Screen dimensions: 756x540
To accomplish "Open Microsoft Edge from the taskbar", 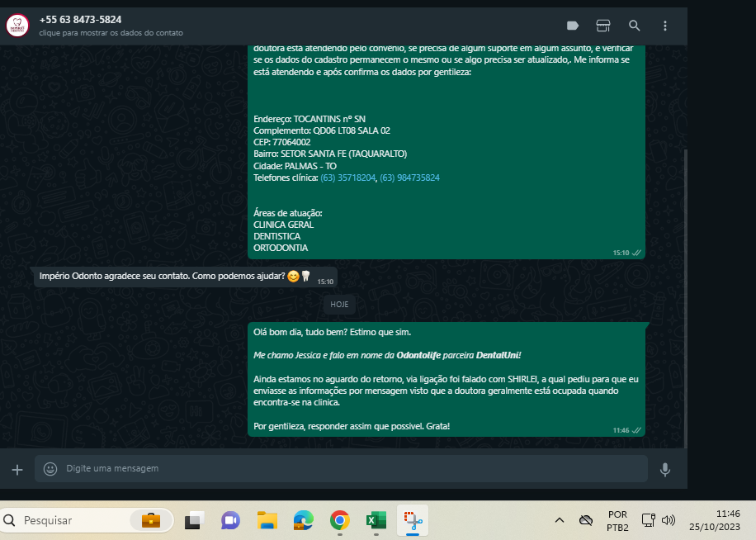I will coord(304,521).
